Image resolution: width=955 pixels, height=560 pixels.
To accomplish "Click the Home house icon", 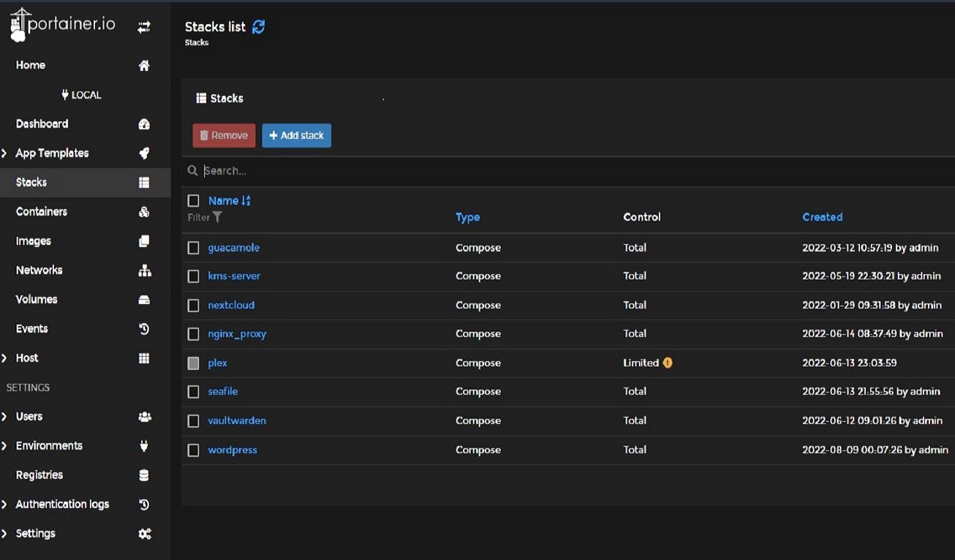I will pos(144,65).
